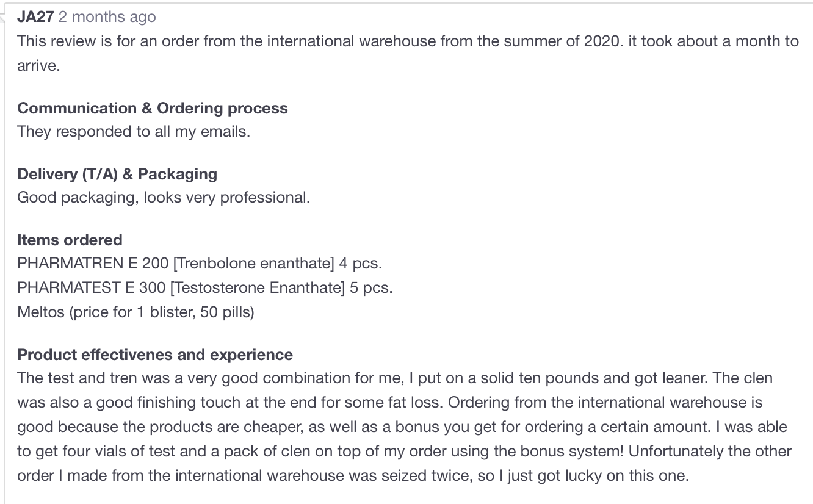Open the JA27 user profile link
813x504 pixels.
pos(35,17)
